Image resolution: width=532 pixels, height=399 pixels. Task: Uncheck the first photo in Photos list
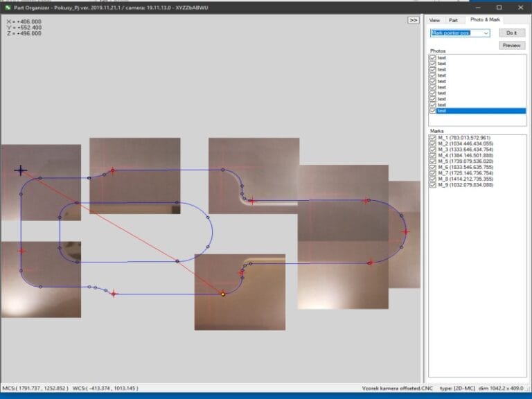(433, 58)
